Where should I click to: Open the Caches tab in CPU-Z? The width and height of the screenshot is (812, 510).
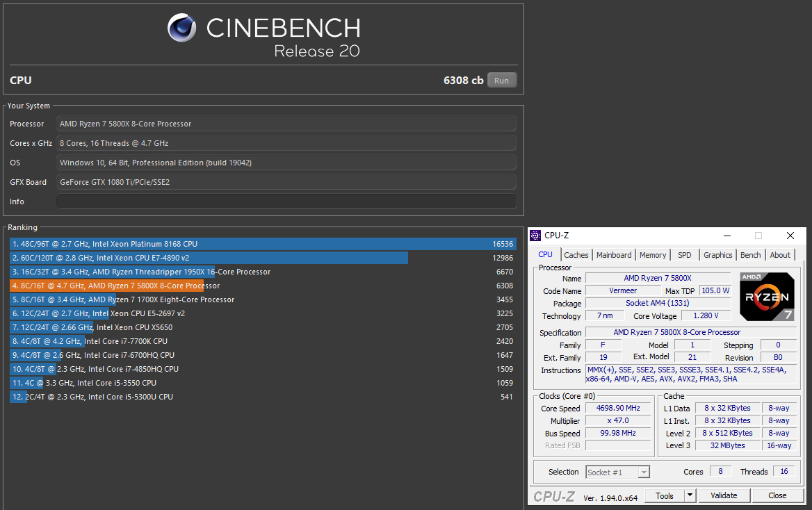point(576,255)
